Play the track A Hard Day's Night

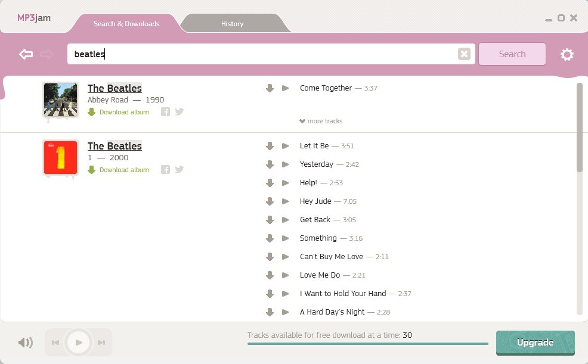pos(286,312)
